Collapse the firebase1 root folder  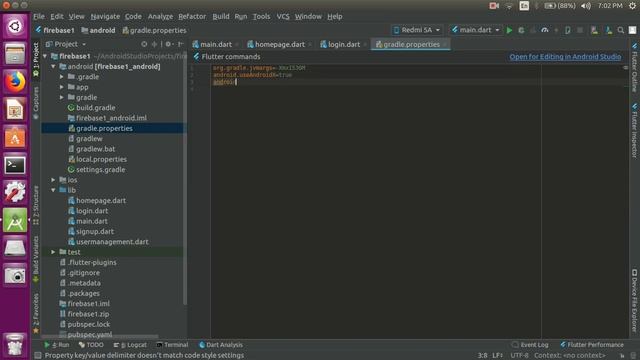[45, 56]
